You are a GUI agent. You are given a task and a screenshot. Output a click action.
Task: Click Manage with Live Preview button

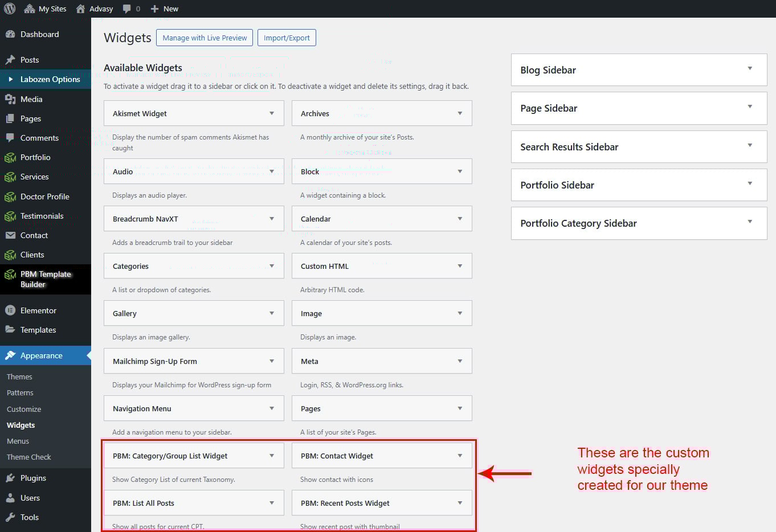click(205, 38)
